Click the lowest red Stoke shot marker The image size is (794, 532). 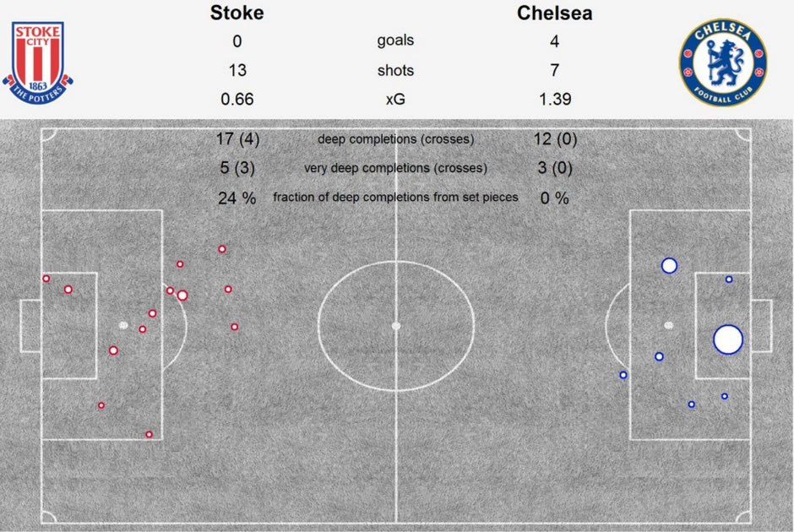(x=150, y=435)
